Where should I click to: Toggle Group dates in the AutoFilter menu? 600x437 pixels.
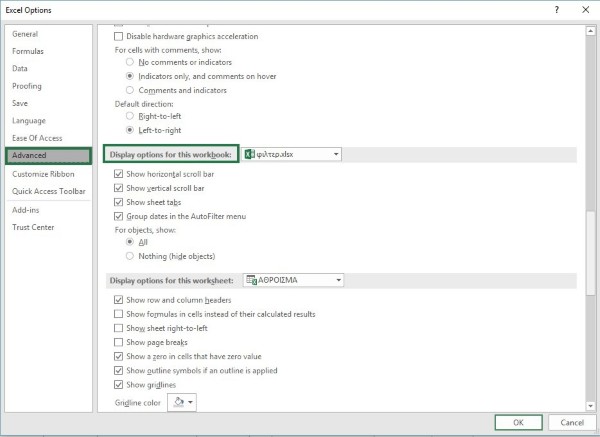119,217
